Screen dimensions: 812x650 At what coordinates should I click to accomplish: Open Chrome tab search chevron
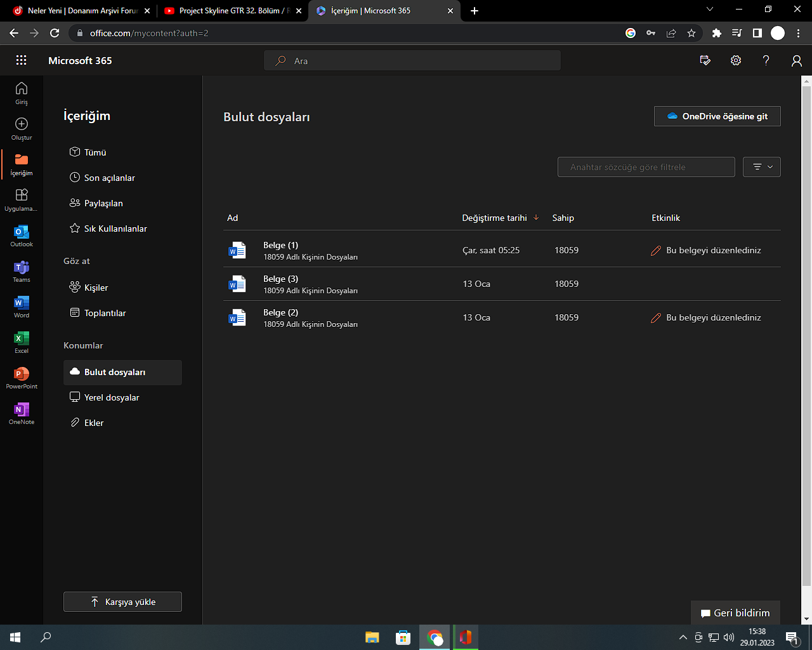[x=710, y=10]
